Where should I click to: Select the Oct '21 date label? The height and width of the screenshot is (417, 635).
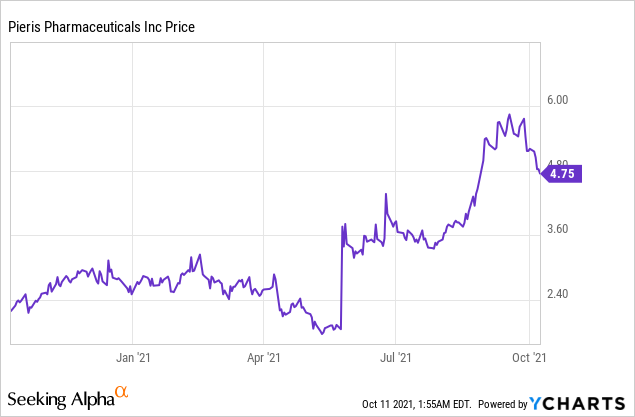pos(526,356)
